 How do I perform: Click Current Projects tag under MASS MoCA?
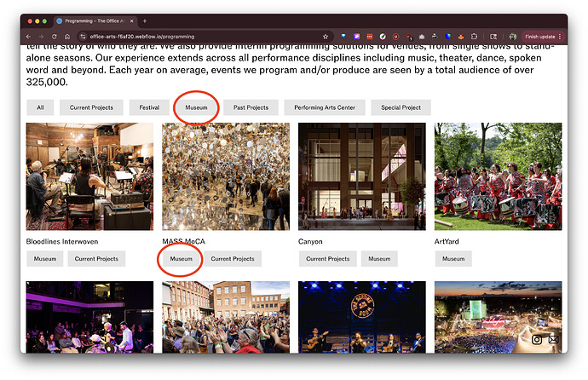click(x=233, y=259)
